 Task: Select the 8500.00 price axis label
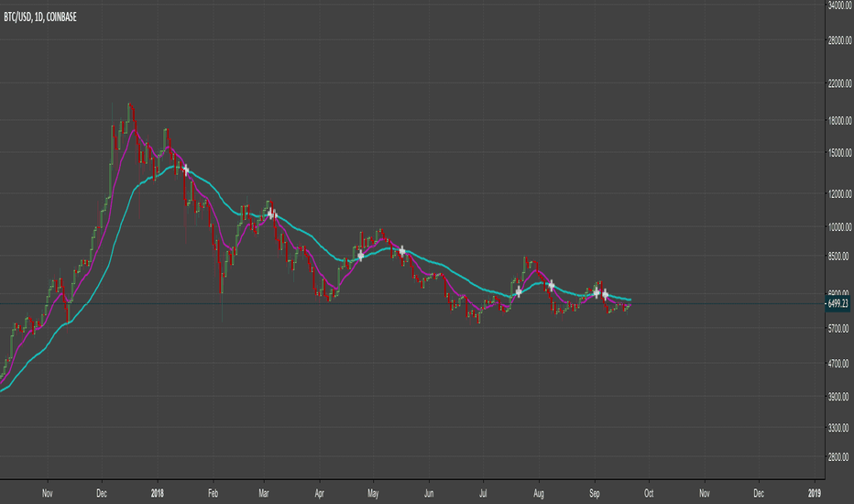tap(838, 256)
